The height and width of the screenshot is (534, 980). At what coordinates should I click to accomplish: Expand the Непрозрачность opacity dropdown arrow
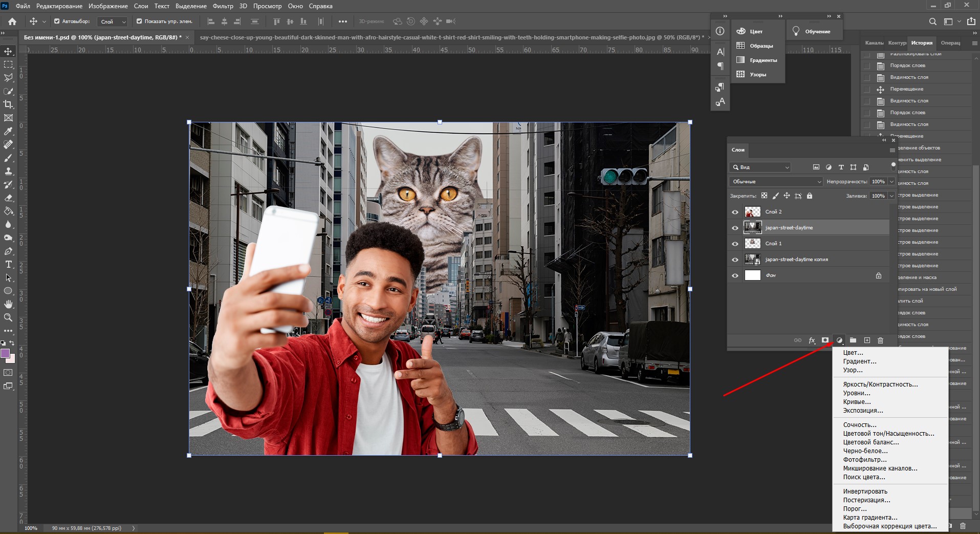[891, 182]
